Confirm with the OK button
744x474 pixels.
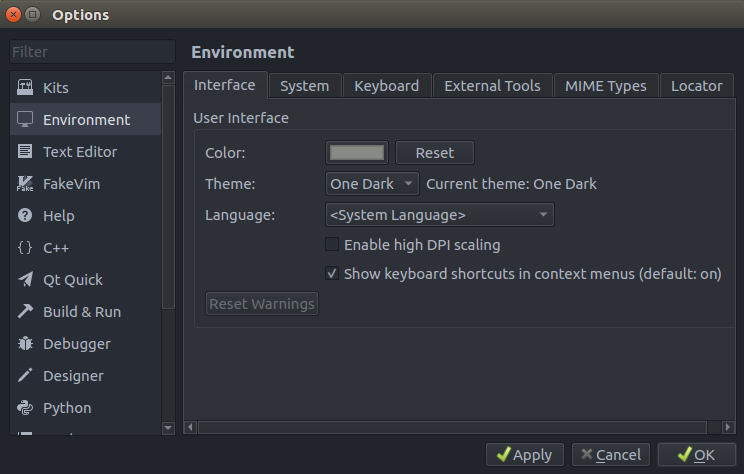click(x=697, y=455)
